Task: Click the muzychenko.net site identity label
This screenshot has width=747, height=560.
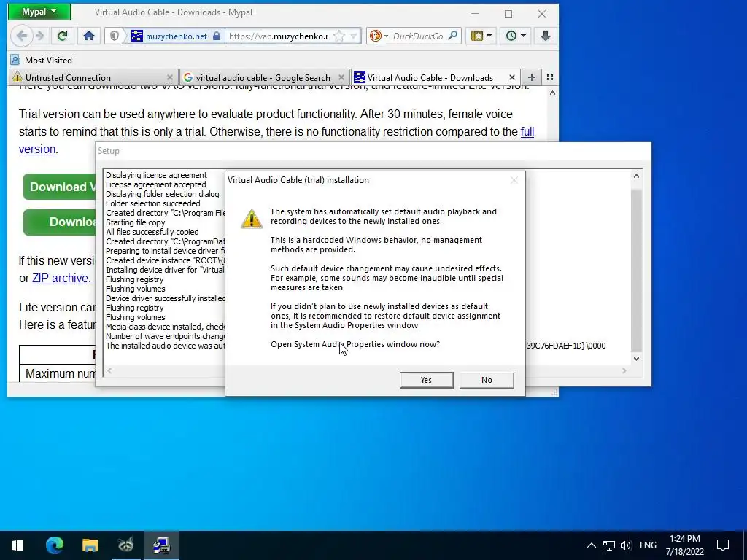Action: pyautogui.click(x=177, y=36)
